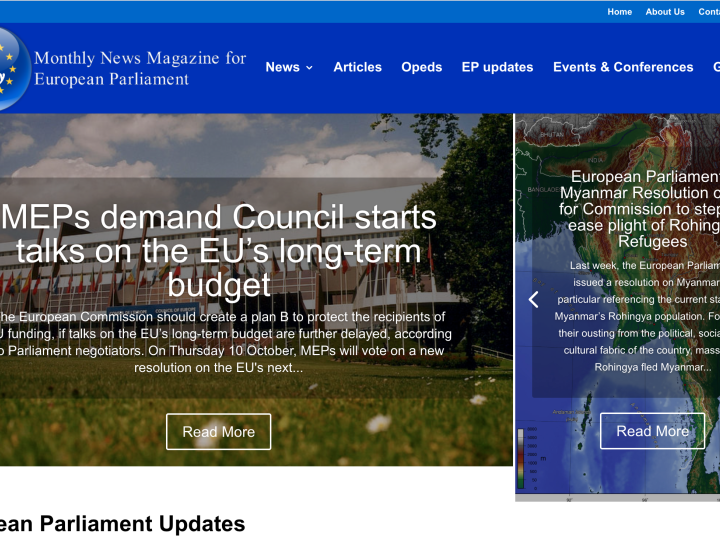Go to EP updates page
The image size is (720, 540).
point(497,67)
